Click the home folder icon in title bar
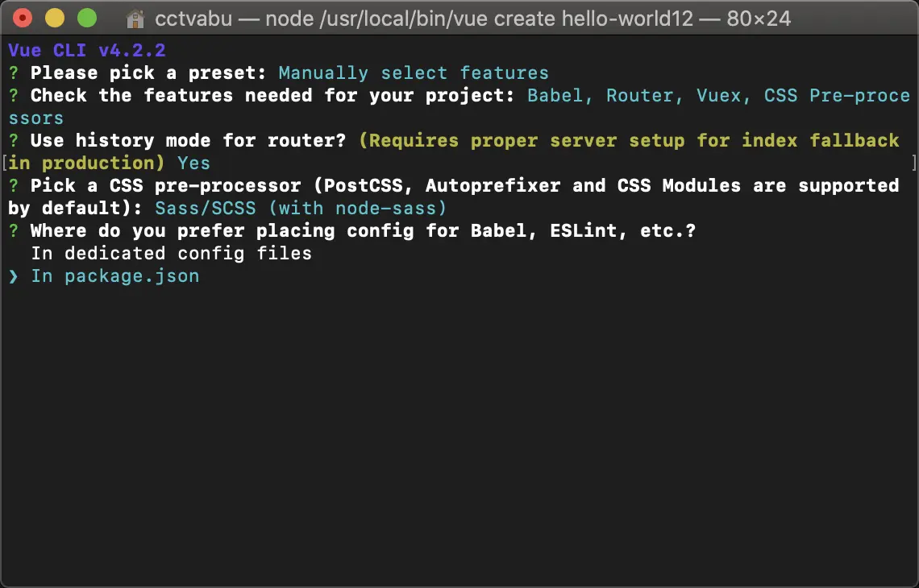919x588 pixels. tap(135, 19)
